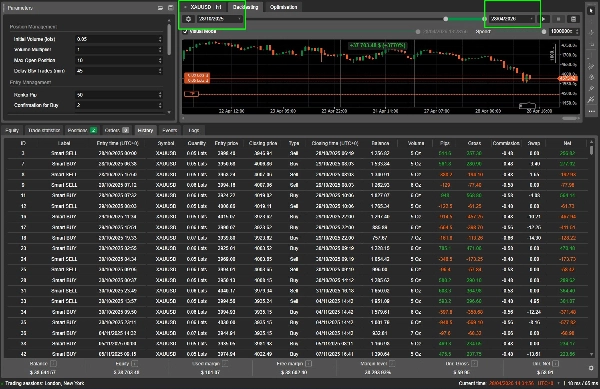Sort history by the Balance column header

(x=380, y=143)
